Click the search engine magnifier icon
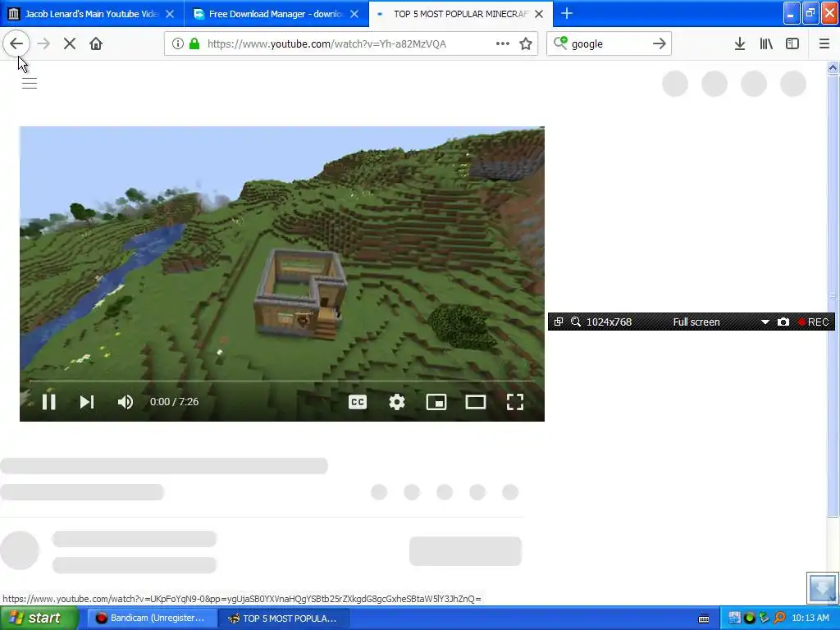 point(560,43)
